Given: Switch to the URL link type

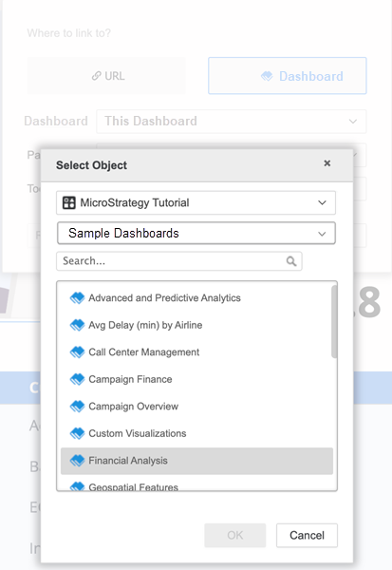Looking at the screenshot, I should click(106, 76).
